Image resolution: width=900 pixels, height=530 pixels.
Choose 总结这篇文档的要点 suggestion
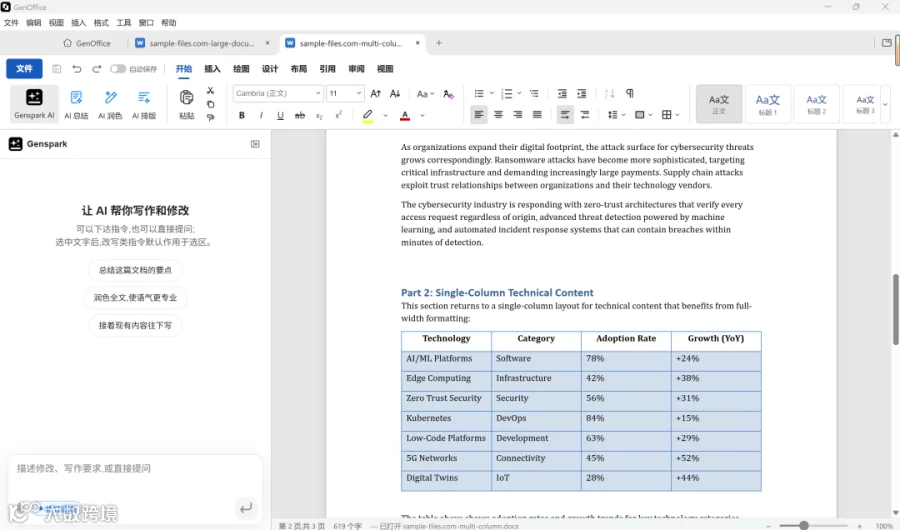point(135,270)
